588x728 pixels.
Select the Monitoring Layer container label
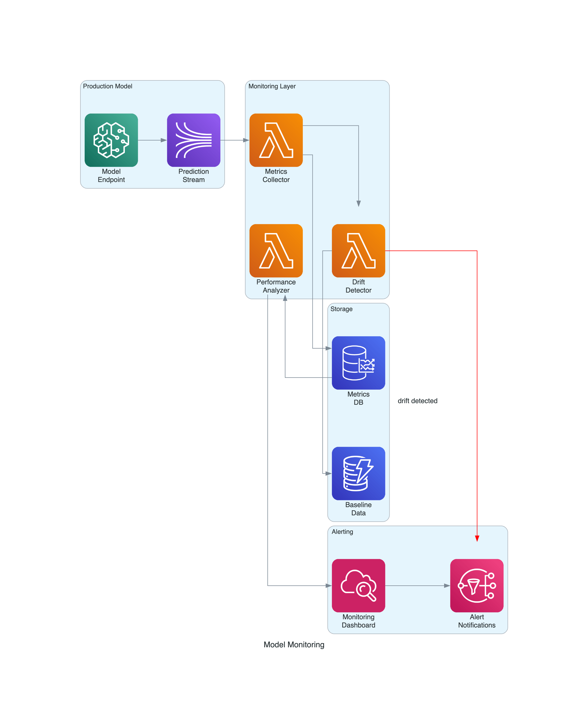coord(272,87)
